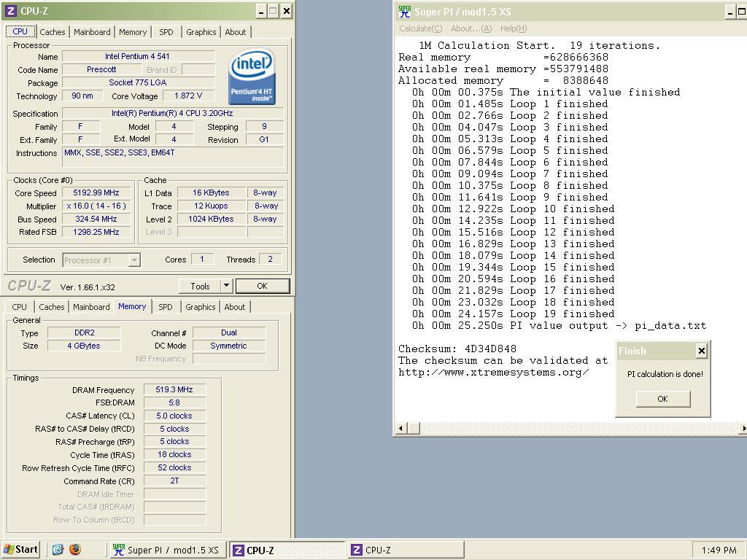This screenshot has width=747, height=560.
Task: Click the taskbar clock showing 1:49 PM
Action: [719, 550]
